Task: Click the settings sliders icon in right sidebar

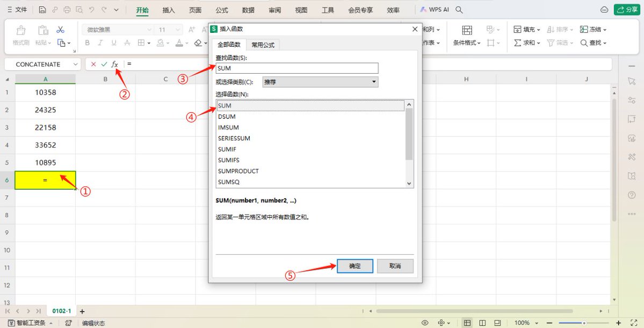Action: tap(632, 100)
